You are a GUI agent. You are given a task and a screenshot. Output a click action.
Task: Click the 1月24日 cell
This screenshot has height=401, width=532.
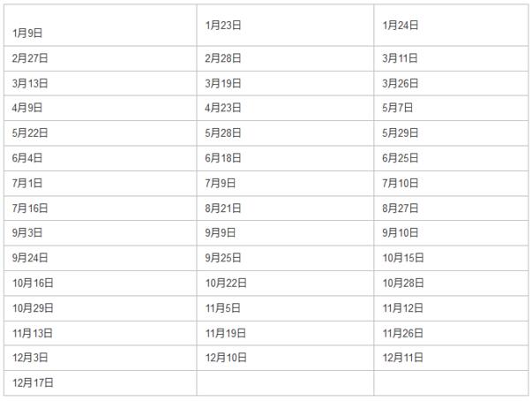(401, 26)
